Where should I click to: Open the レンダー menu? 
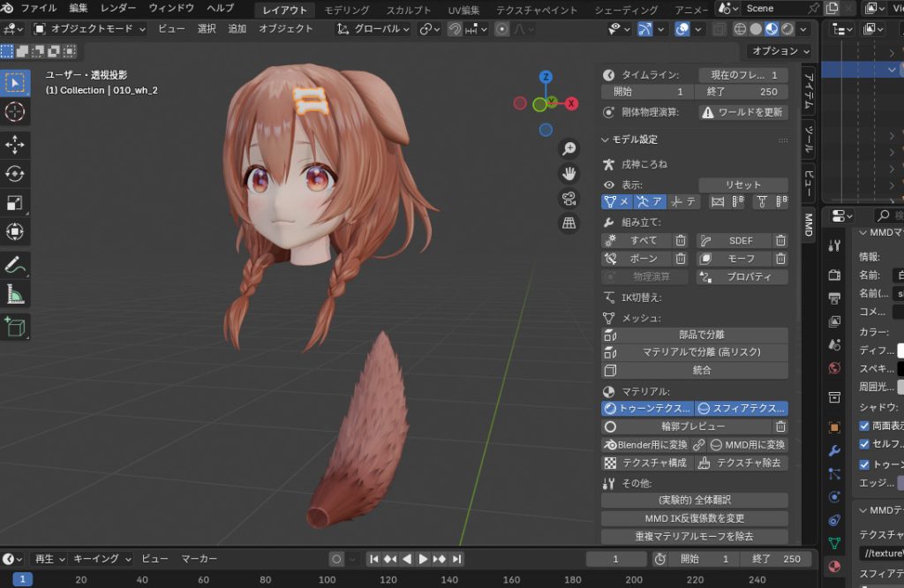pos(118,8)
